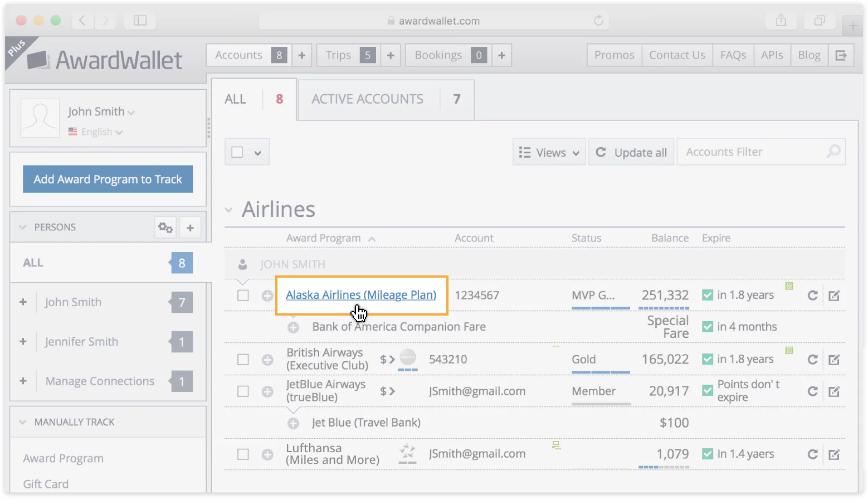Viewport: 868px width, 499px height.
Task: Refresh the Alaska Airlines account
Action: (812, 295)
